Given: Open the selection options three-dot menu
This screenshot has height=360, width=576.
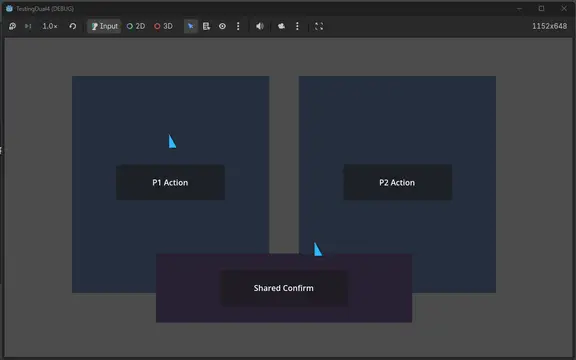Looking at the screenshot, I should (x=238, y=26).
